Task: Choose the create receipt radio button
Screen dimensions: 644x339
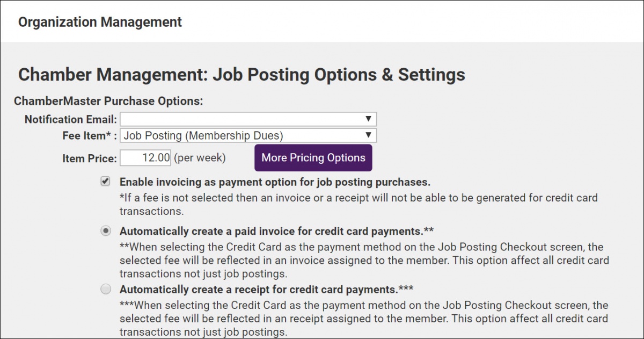Action: click(x=106, y=290)
